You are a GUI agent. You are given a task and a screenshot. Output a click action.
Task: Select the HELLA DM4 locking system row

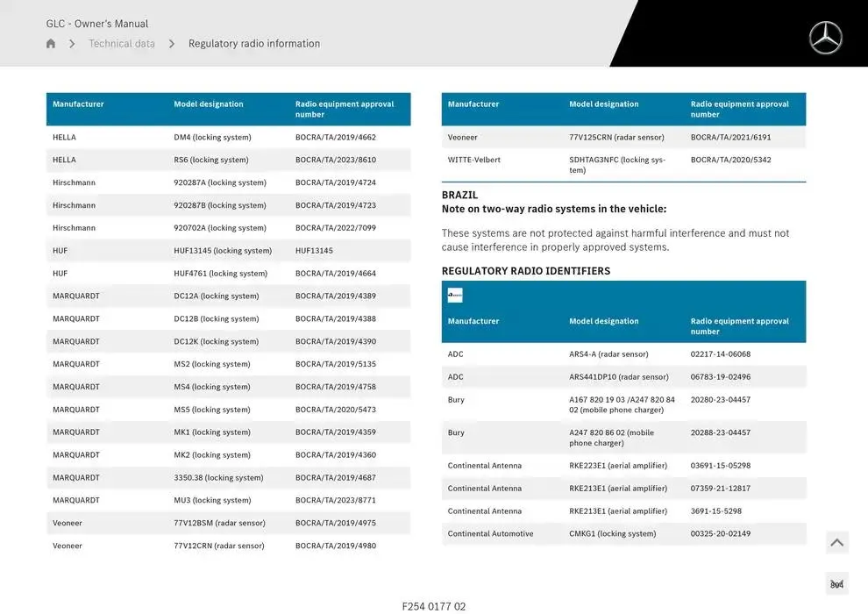(x=228, y=138)
